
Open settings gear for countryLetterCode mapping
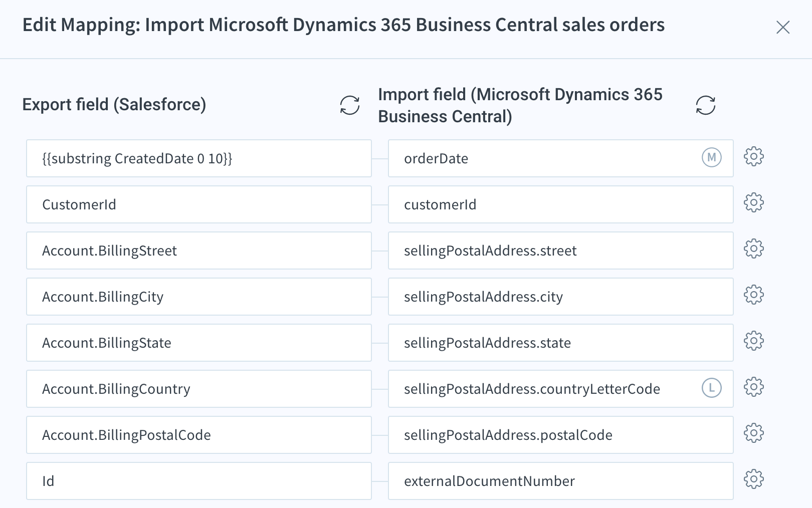[x=753, y=387]
